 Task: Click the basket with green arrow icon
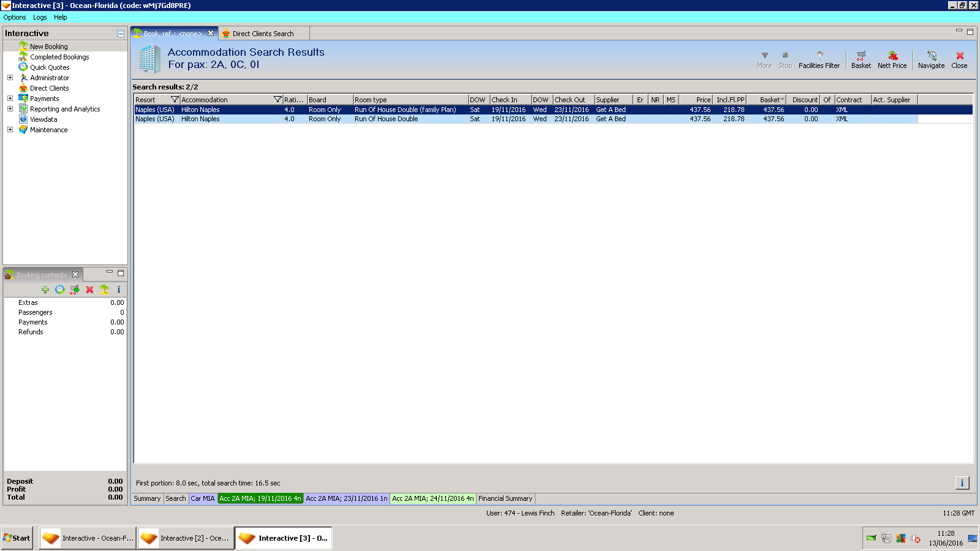tap(75, 290)
